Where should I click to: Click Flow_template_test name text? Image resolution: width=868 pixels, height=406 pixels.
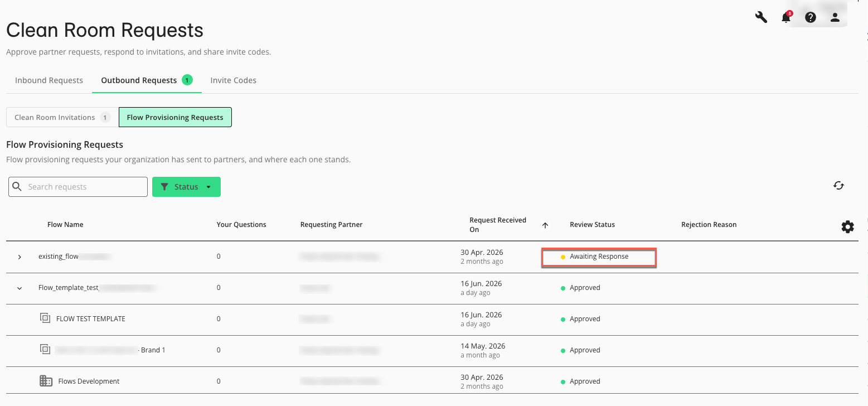(x=69, y=288)
